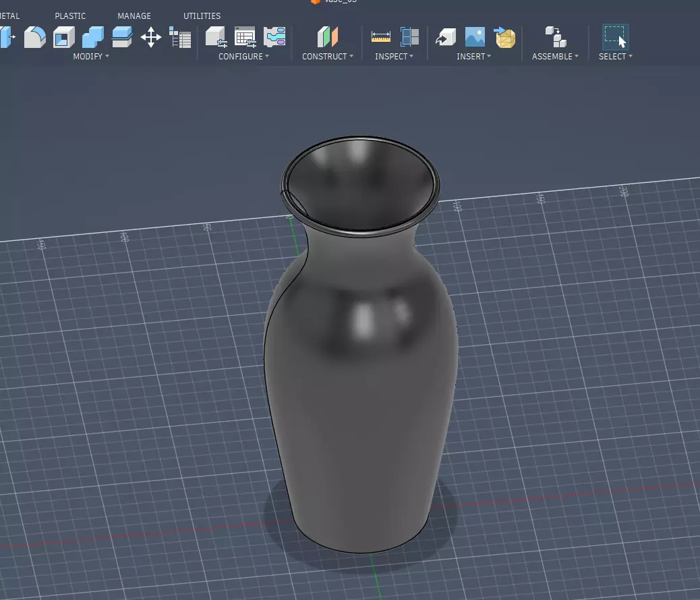
Task: Click the Insert Derive icon
Action: coord(446,37)
